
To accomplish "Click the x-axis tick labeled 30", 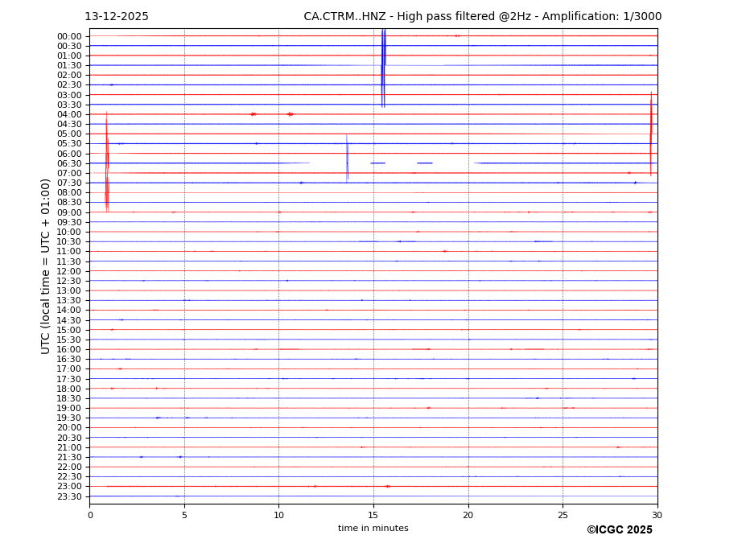I will [x=657, y=515].
